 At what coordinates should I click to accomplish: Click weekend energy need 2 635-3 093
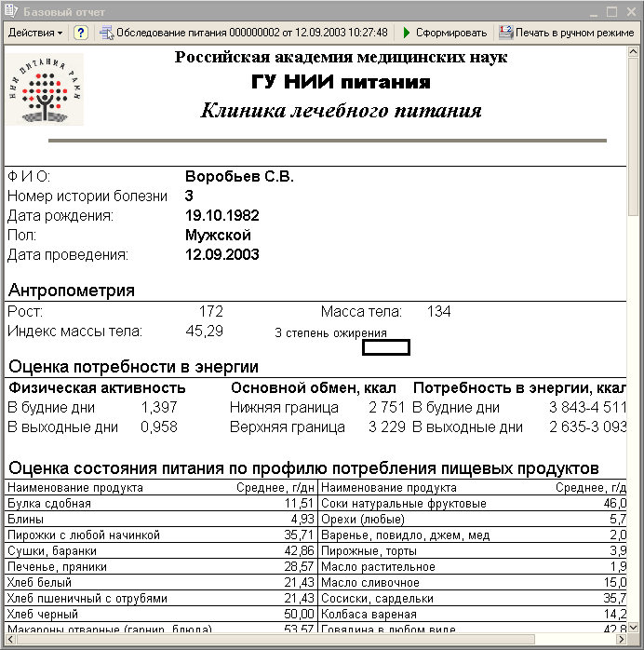[587, 427]
